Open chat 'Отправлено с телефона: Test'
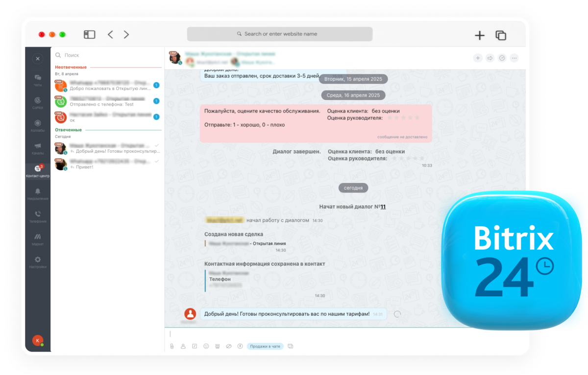The image size is (588, 375). coord(108,101)
